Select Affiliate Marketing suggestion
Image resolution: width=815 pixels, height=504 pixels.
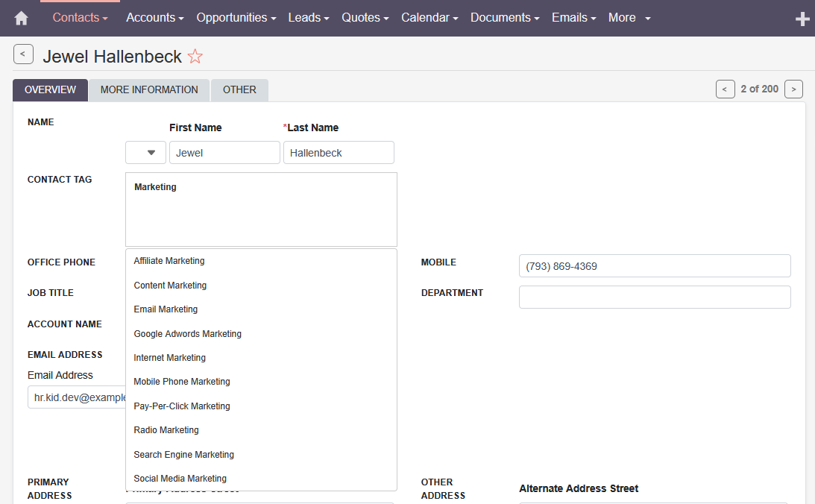pyautogui.click(x=262, y=261)
